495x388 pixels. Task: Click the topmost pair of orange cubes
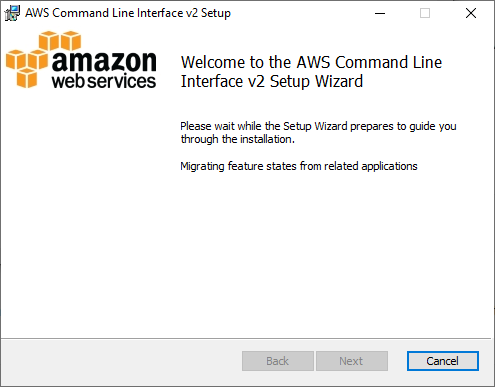tap(60, 41)
